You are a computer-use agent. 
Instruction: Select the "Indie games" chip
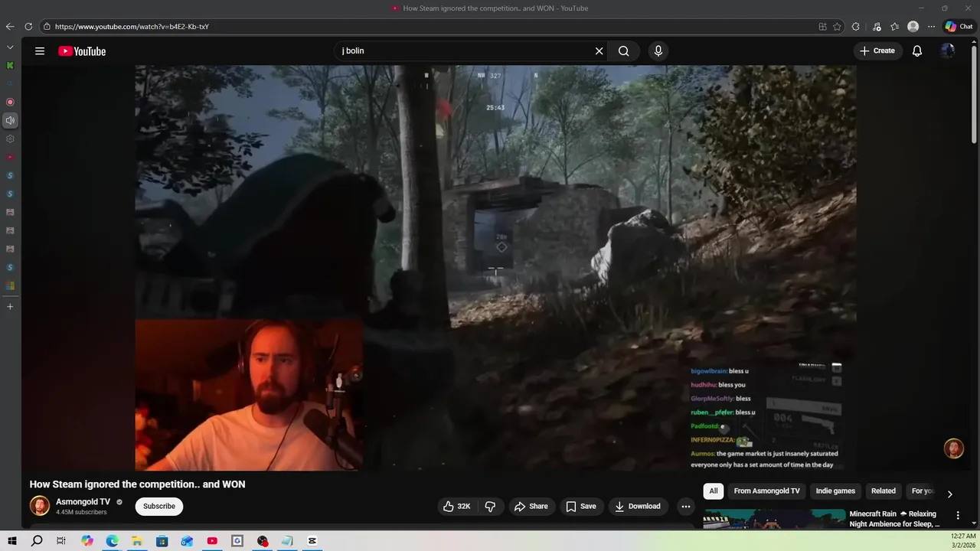point(835,491)
